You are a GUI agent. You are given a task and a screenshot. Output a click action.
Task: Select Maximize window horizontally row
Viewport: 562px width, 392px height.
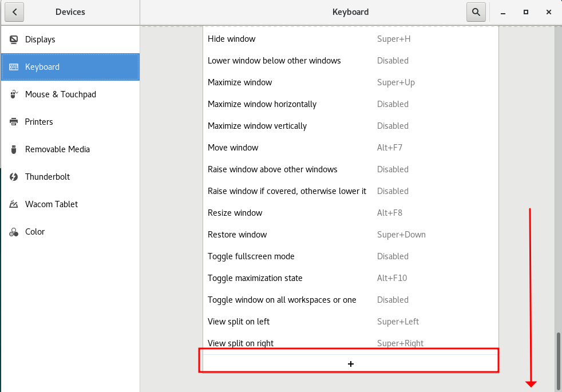click(350, 104)
